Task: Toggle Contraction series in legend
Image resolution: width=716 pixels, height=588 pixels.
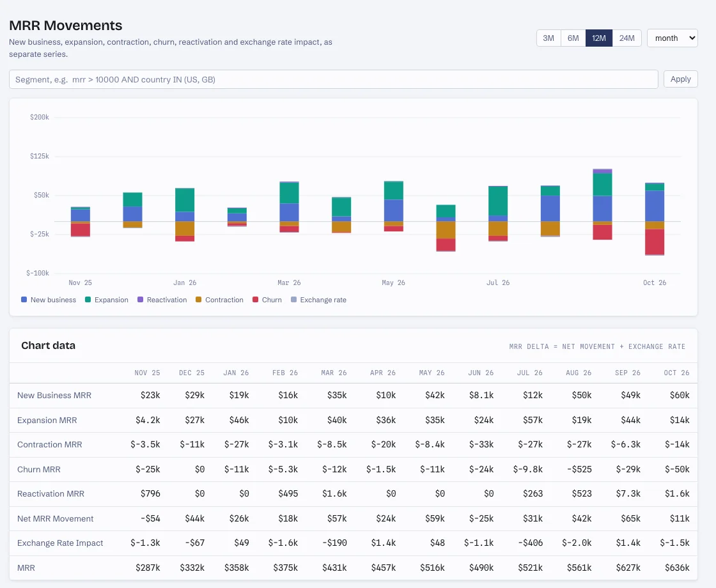Action: pyautogui.click(x=219, y=300)
